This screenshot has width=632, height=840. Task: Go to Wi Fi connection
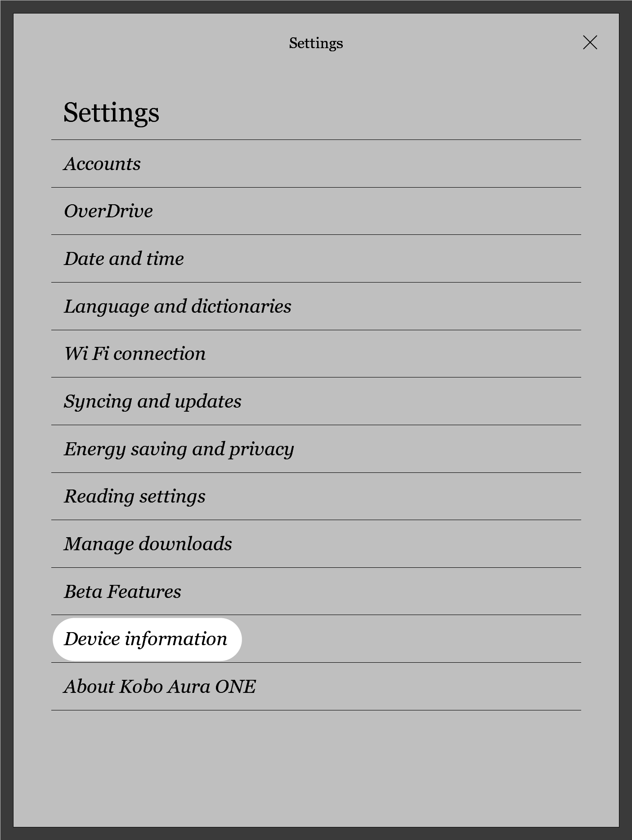click(x=135, y=354)
